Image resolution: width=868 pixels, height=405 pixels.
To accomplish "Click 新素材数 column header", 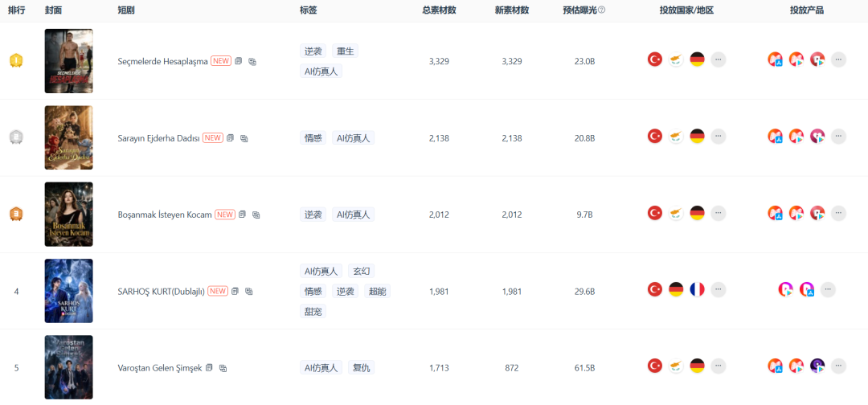I will tap(511, 10).
